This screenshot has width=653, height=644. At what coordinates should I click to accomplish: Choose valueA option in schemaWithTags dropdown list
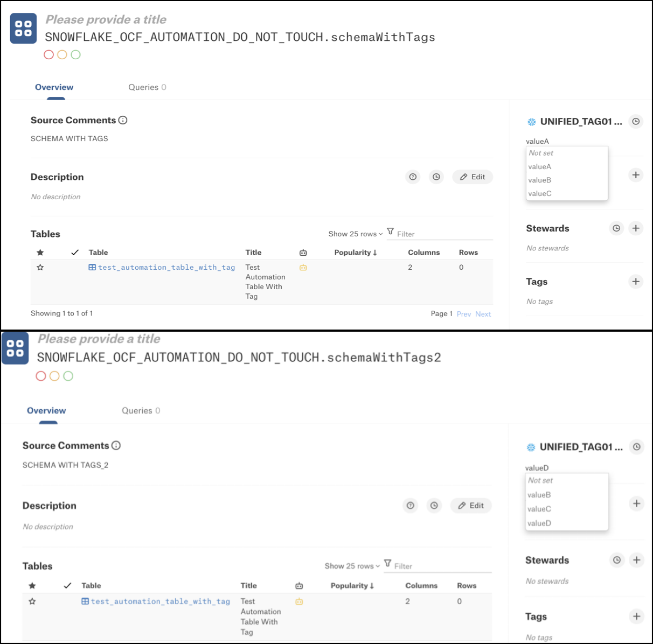click(567, 166)
